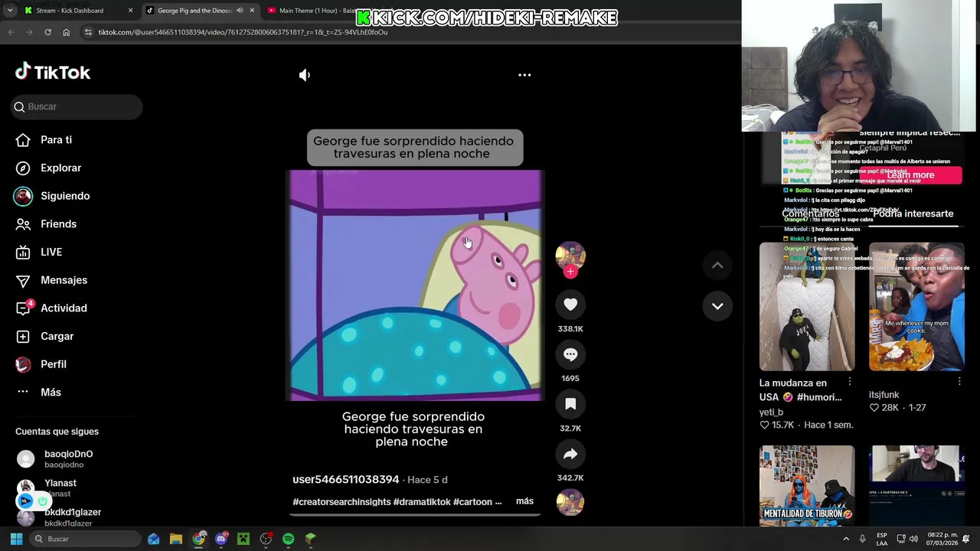Open File Explorer from the taskbar
The image size is (980, 551).
coord(176,539)
